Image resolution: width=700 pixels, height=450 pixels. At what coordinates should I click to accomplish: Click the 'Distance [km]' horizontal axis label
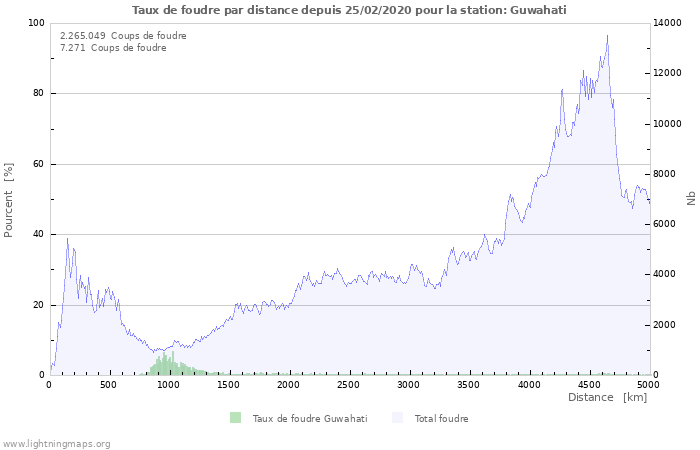607,398
